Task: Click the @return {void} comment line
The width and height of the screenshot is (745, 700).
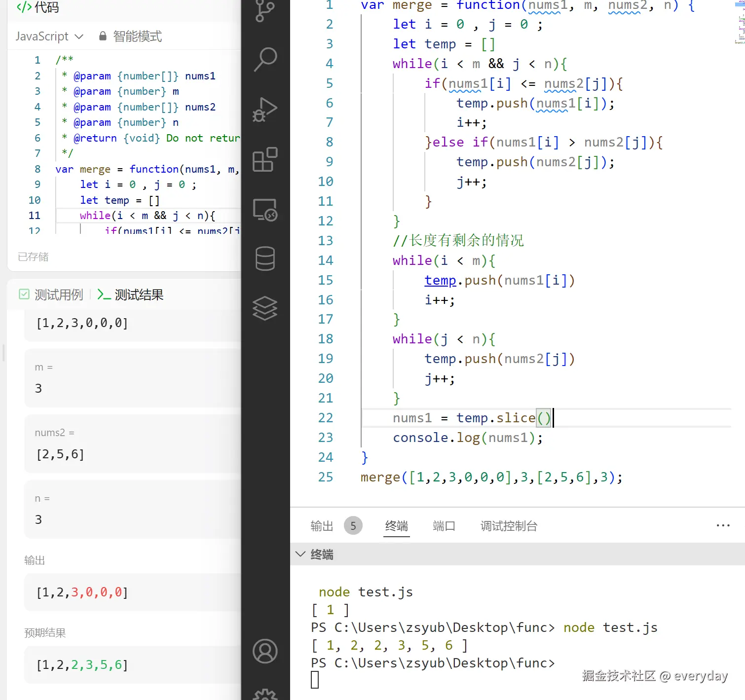Action: 150,138
